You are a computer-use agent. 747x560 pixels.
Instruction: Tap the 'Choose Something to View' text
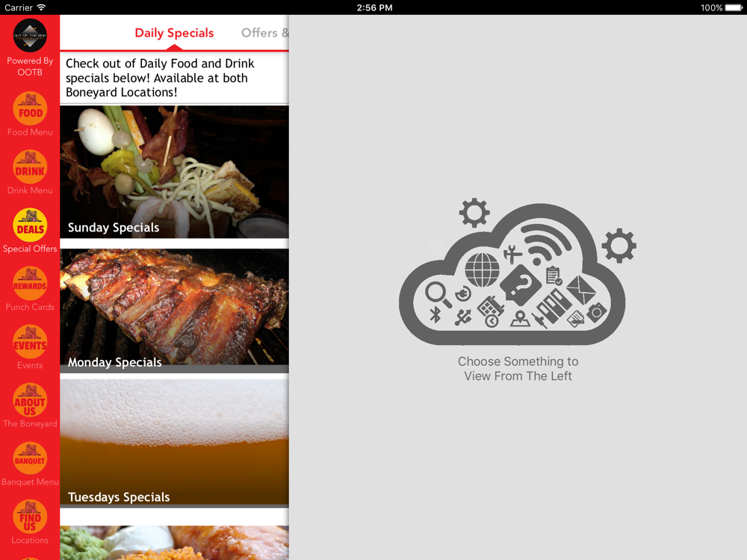click(x=518, y=369)
